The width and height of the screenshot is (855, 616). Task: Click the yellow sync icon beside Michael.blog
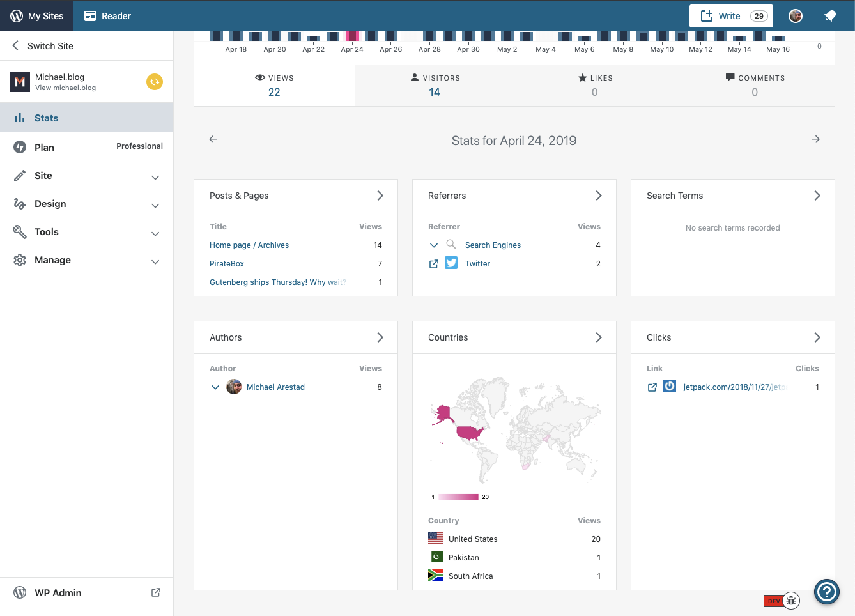(155, 82)
